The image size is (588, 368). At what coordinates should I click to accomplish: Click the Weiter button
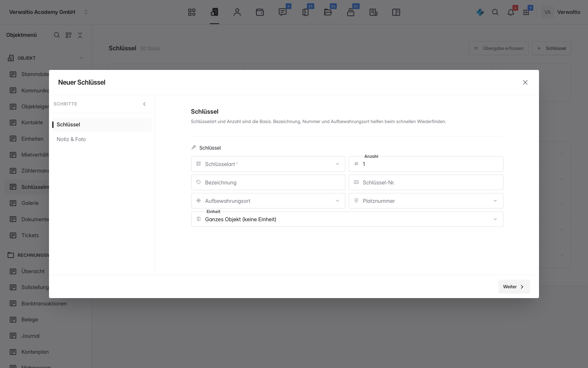coord(514,287)
